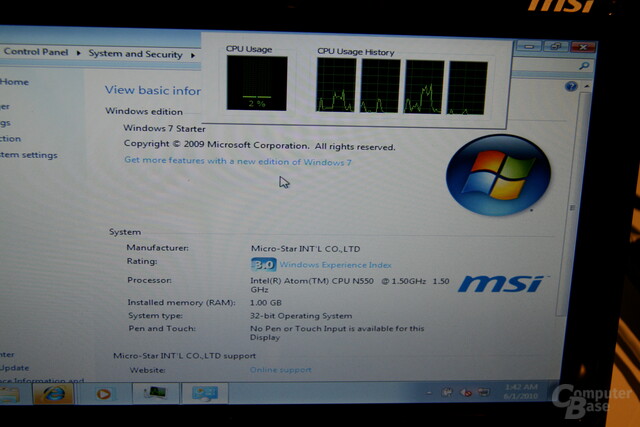Click the 'Rating:' label
The image size is (640, 427).
point(142,261)
